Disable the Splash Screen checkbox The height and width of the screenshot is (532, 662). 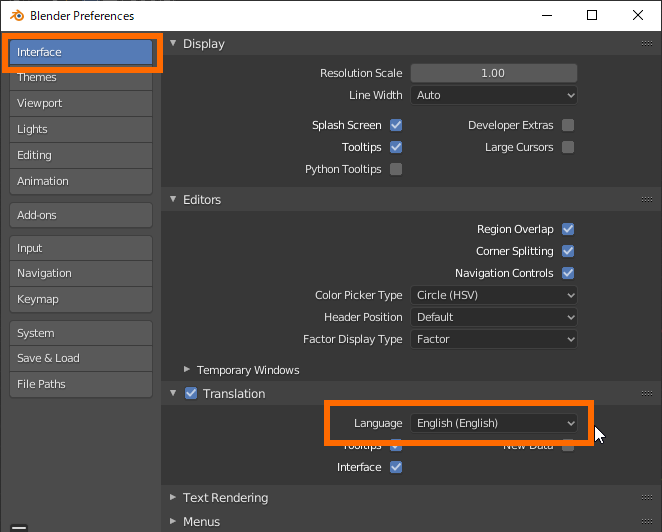coord(396,125)
